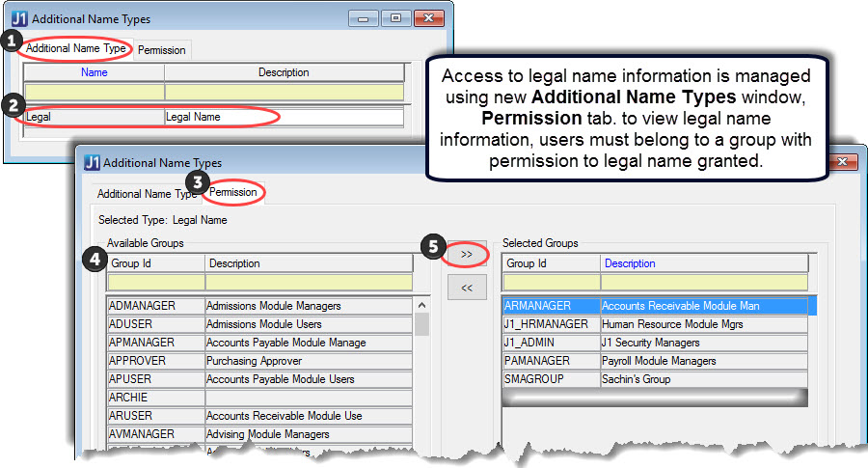
Task: Select the Legal Name description cell
Action: click(285, 117)
